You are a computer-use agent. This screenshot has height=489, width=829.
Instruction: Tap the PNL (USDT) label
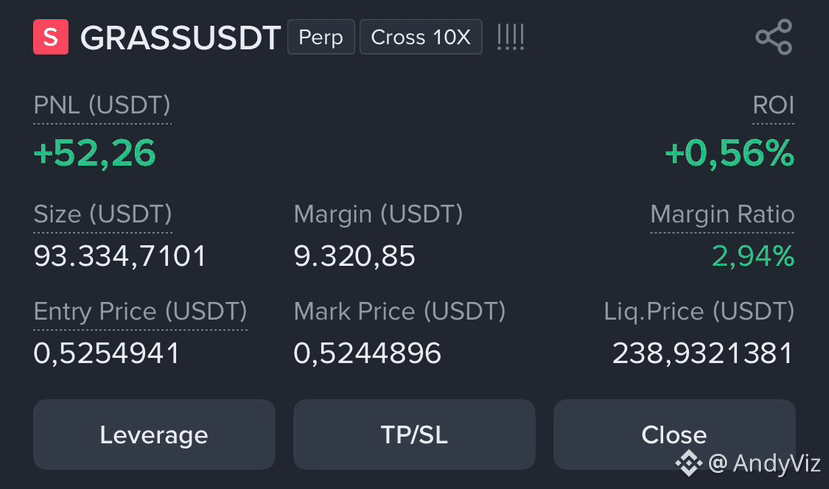click(102, 105)
